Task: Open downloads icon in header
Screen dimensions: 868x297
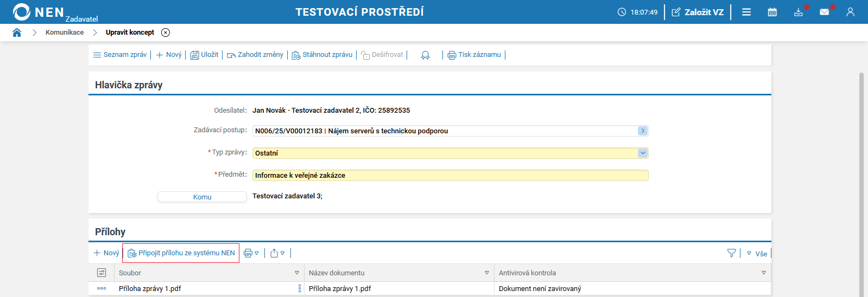Action: (x=799, y=12)
